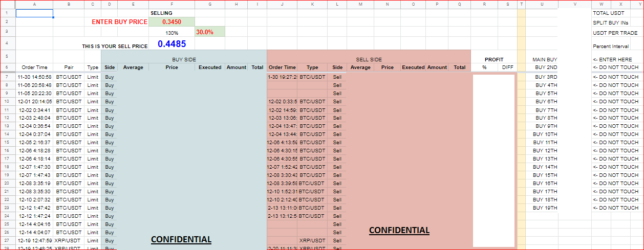Select sell order time 12-07 1:52:42

coord(282,167)
